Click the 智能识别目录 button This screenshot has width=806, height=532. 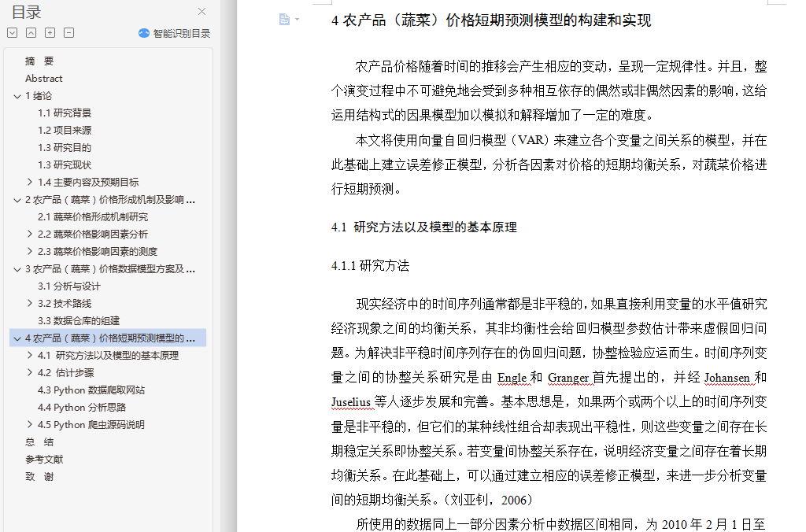tap(175, 33)
